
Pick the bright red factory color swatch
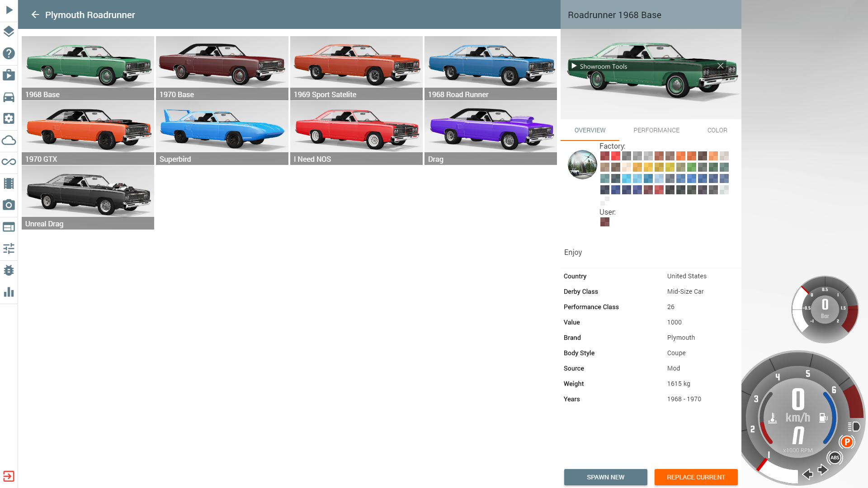pos(615,156)
